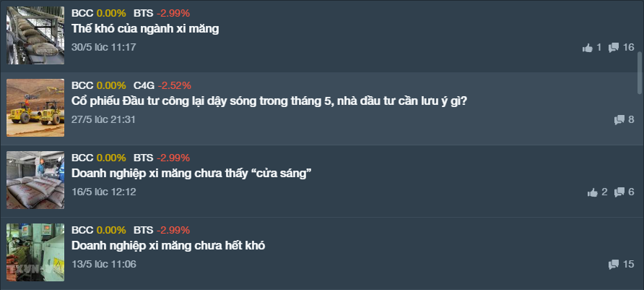The image size is (644, 290).
Task: Open "Doanh nghiệp xi măng chưa hết khó"
Action: coord(168,246)
